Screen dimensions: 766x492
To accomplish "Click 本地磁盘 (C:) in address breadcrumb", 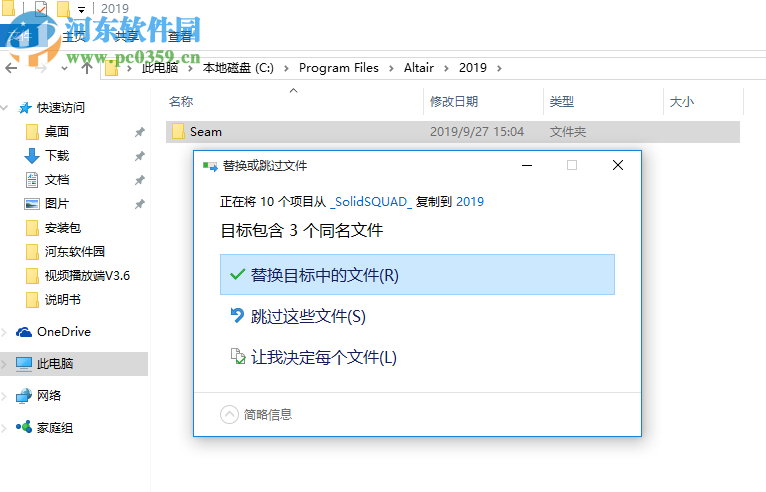I will tap(238, 68).
